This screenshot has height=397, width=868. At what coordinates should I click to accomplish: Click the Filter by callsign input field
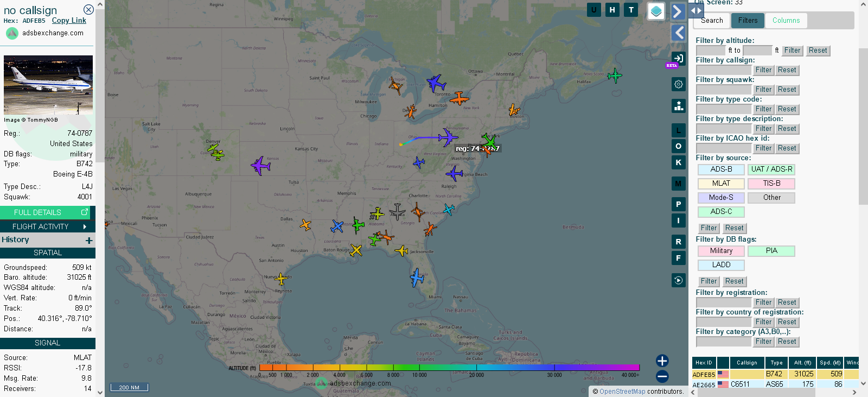click(724, 70)
